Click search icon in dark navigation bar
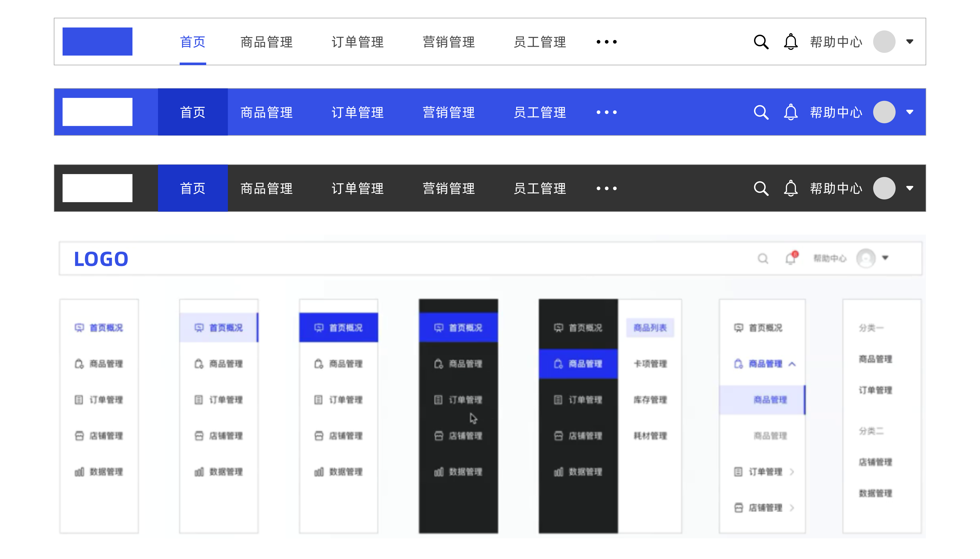 tap(761, 189)
